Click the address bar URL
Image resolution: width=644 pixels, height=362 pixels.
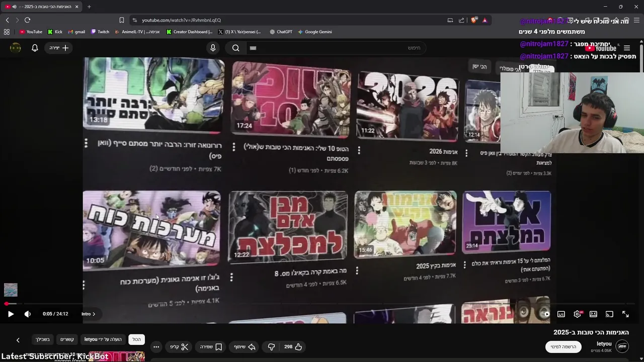pos(181,20)
